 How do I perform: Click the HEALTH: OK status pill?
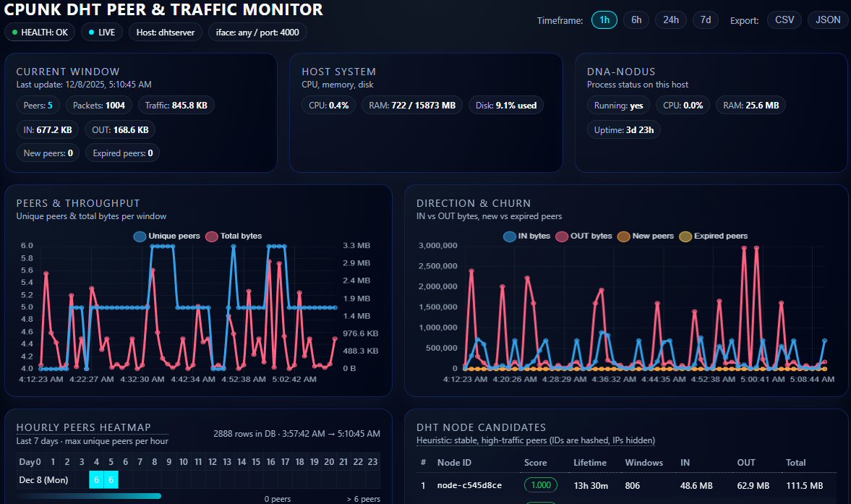point(40,33)
